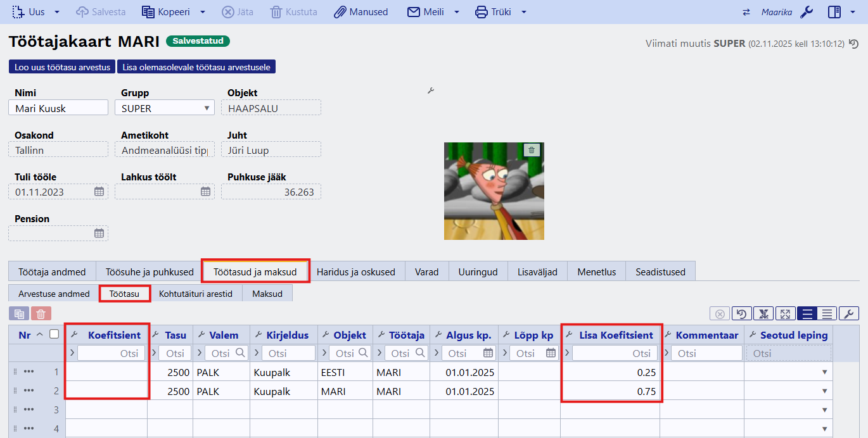Screen dimensions: 868x438
Task: Expand table to fullscreen view
Action: (x=784, y=314)
